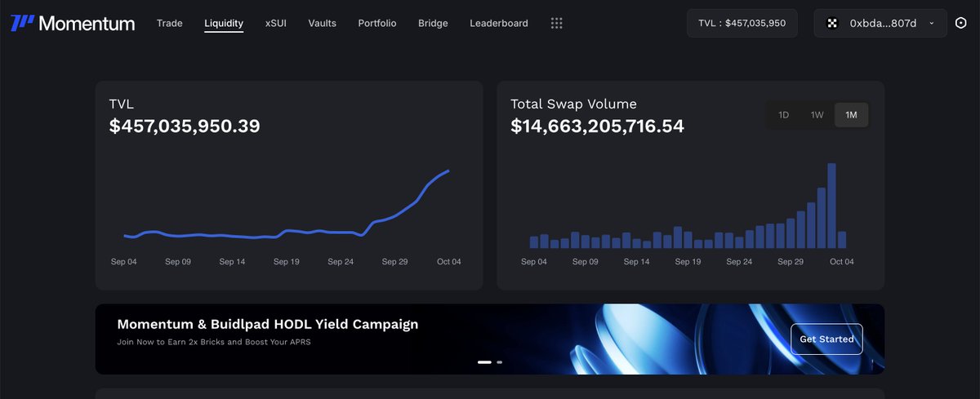Open the Trade tab
Image resolution: width=980 pixels, height=399 pixels.
[x=170, y=24]
